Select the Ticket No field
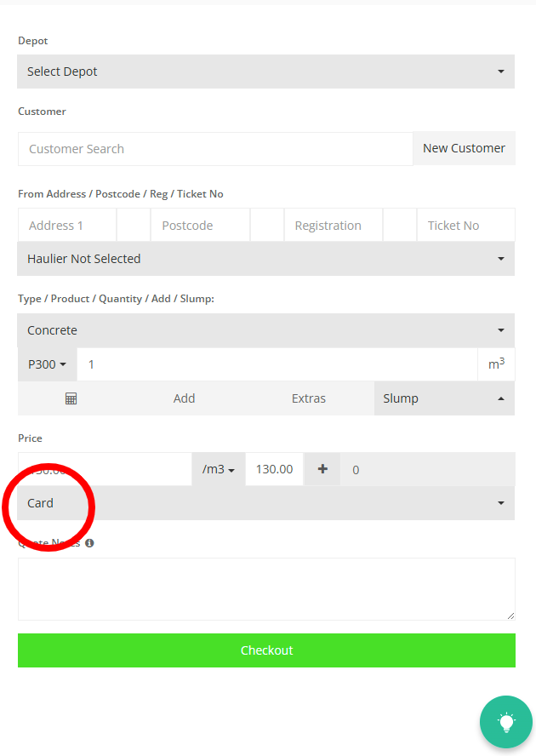This screenshot has height=756, width=536. pos(465,226)
